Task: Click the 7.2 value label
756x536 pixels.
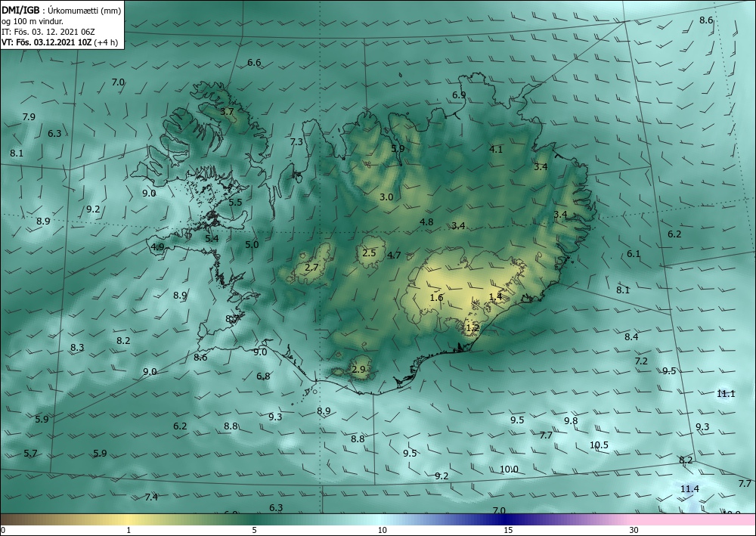Action: click(x=641, y=361)
